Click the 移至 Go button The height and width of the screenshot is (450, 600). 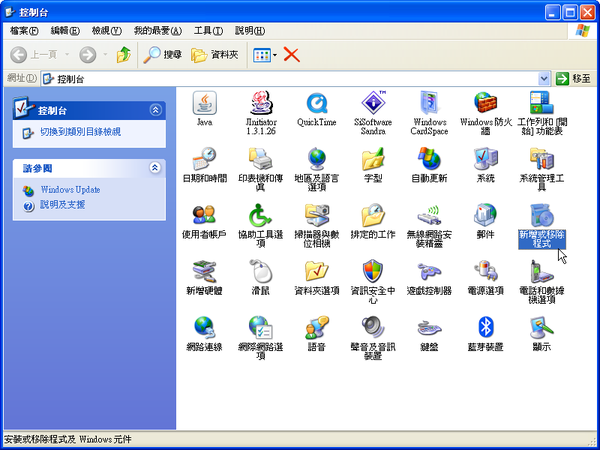coord(574,79)
